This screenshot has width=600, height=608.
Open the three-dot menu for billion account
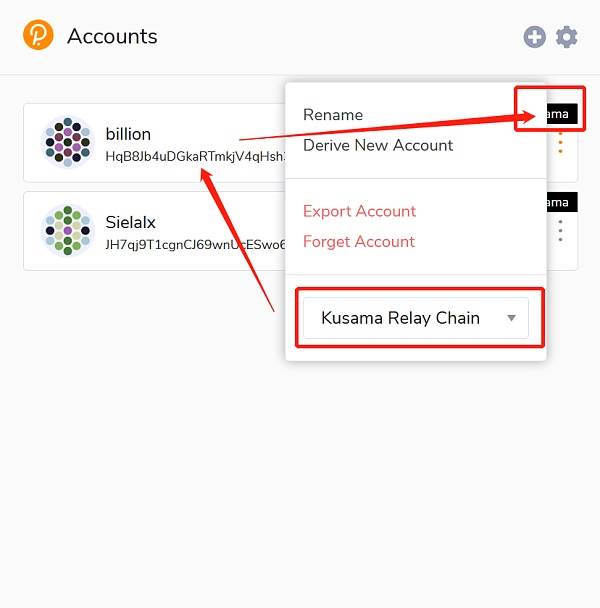tap(560, 143)
